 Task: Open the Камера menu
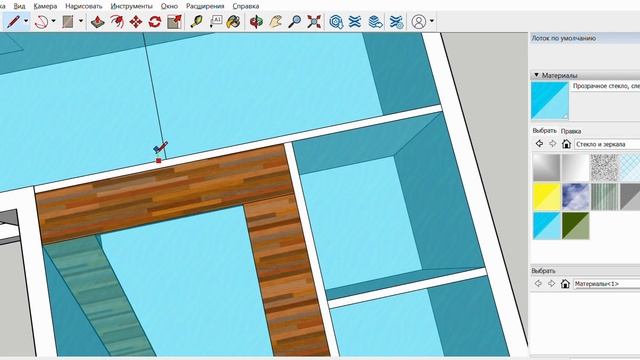pyautogui.click(x=45, y=6)
